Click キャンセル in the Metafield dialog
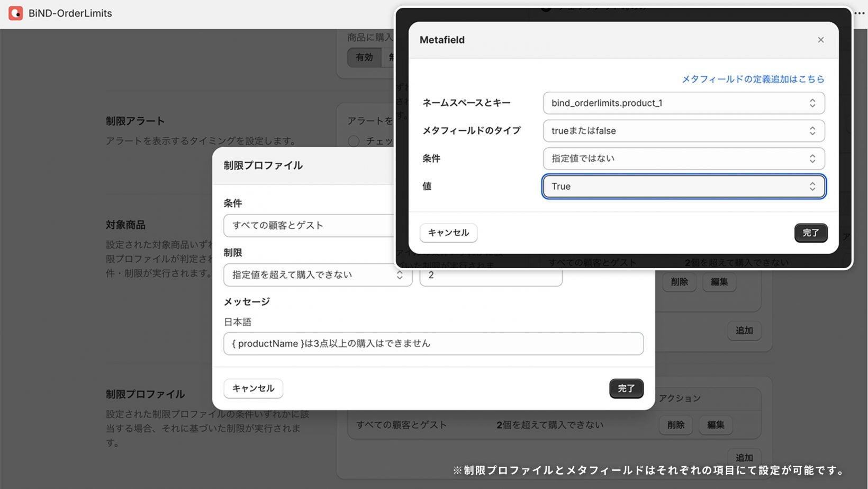Viewport: 868px width, 489px height. [x=448, y=233]
